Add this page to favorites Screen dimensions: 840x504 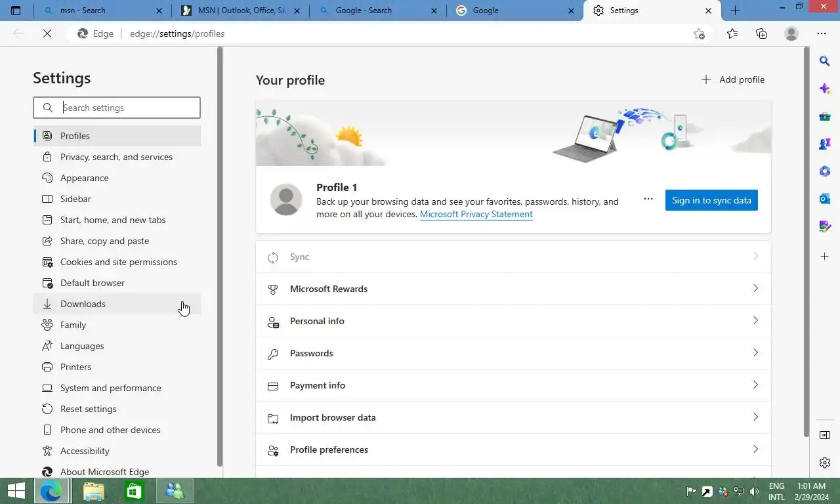699,33
